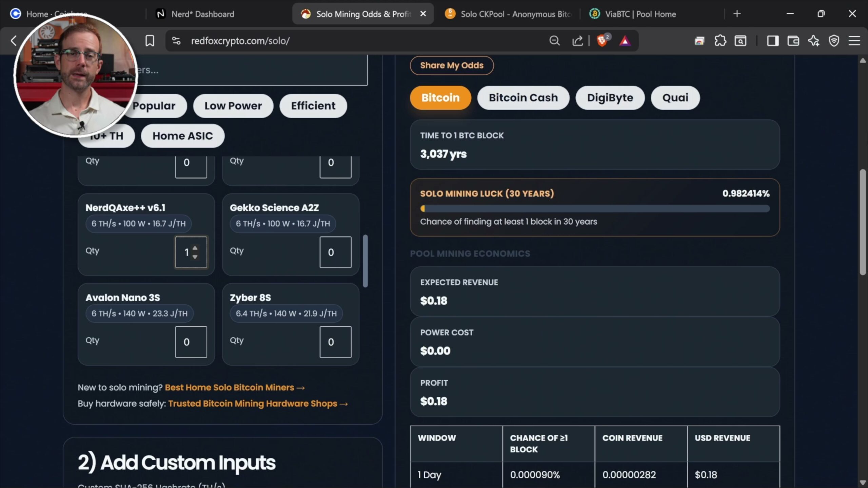This screenshot has height=488, width=868.
Task: Toggle the Low Power miner filter
Action: click(x=233, y=106)
